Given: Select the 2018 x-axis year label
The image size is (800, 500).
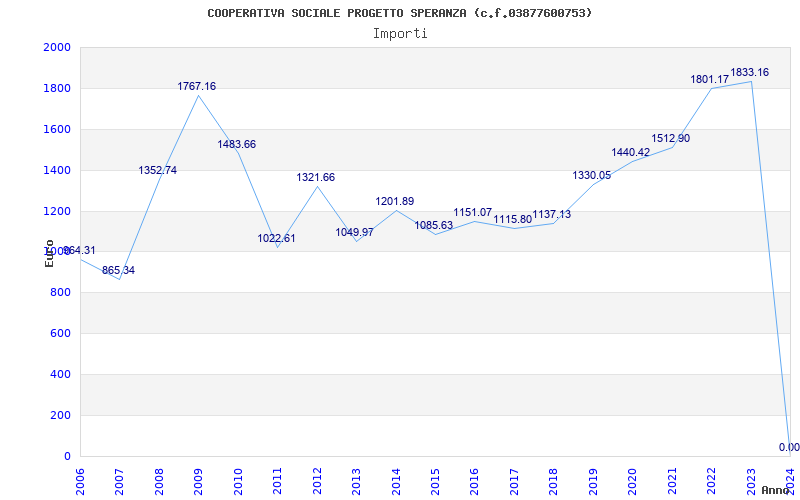Looking at the screenshot, I should click(x=554, y=480).
